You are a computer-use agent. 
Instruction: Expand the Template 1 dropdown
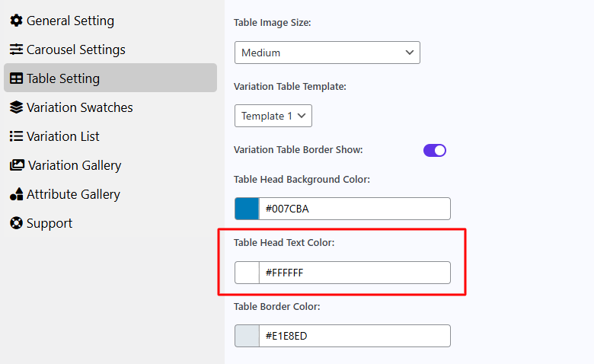point(273,116)
